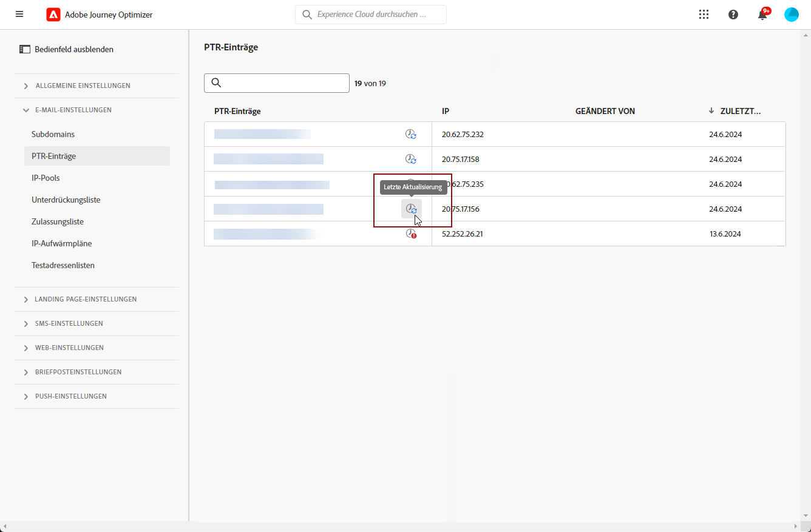Image resolution: width=811 pixels, height=532 pixels.
Task: Open the hamburger navigation menu
Action: click(x=19, y=14)
